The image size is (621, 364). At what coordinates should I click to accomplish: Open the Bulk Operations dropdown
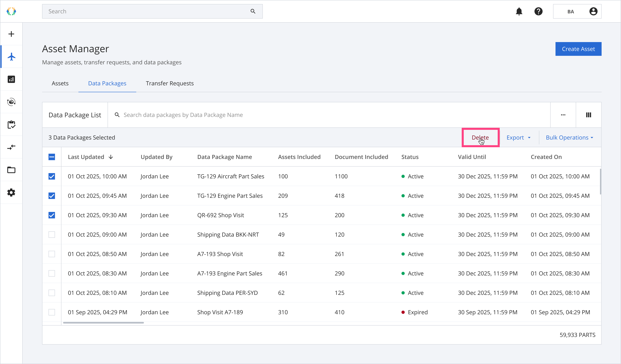pos(569,138)
